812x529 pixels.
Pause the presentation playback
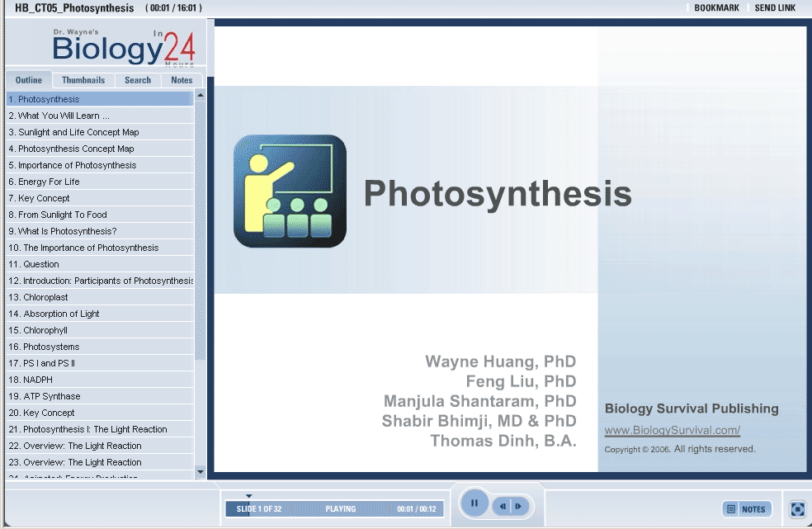point(474,503)
